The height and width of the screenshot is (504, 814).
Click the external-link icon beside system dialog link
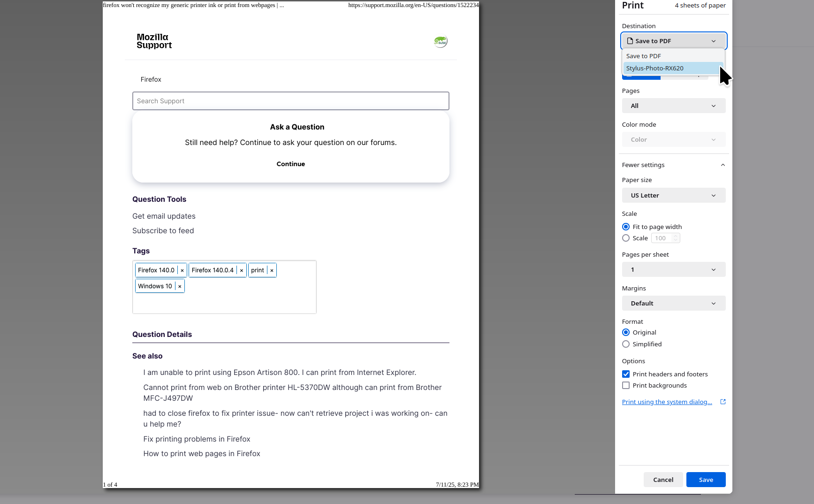click(723, 402)
